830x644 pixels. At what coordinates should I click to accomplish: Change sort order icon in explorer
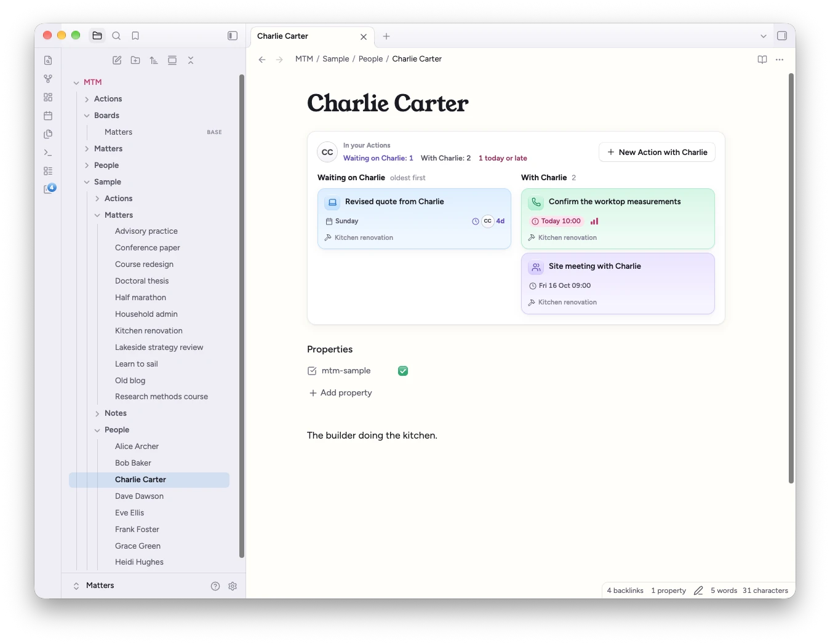(x=154, y=60)
